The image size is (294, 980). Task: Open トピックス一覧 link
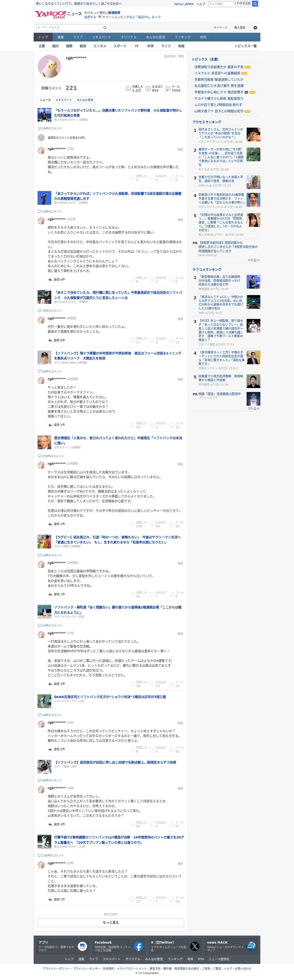[246, 46]
